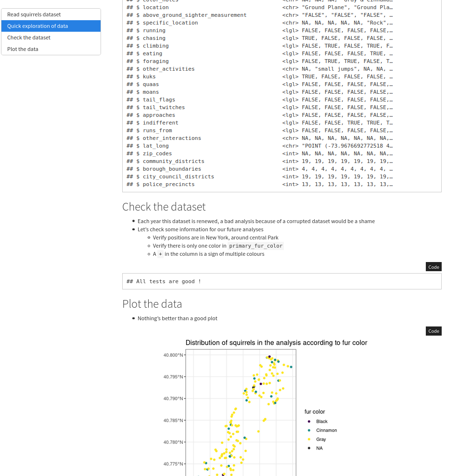This screenshot has height=476, width=472.
Task: Click the 40.790°N axis label
Action: coord(173,399)
